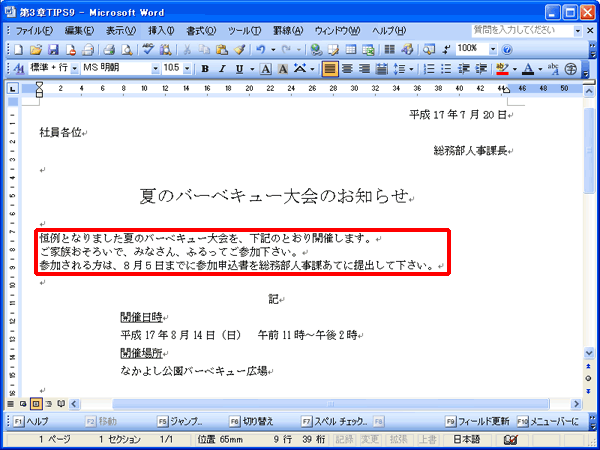Image resolution: width=600 pixels, height=450 pixels.
Task: Click the show formatting marks icon
Action: [x=446, y=49]
